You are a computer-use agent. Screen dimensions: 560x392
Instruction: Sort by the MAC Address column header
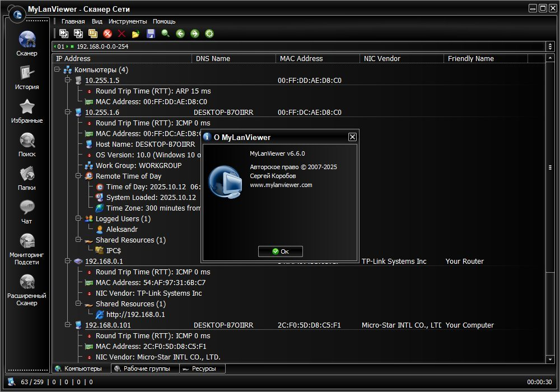coord(318,59)
